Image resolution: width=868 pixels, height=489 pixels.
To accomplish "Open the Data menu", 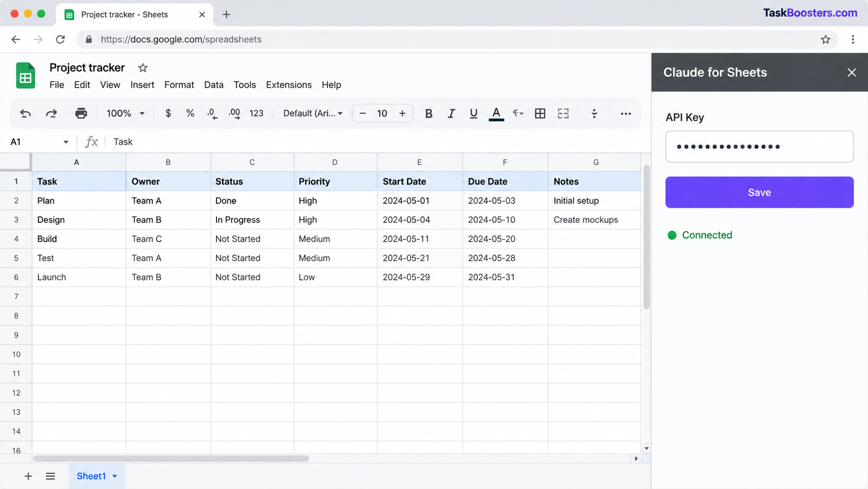I will pos(214,85).
